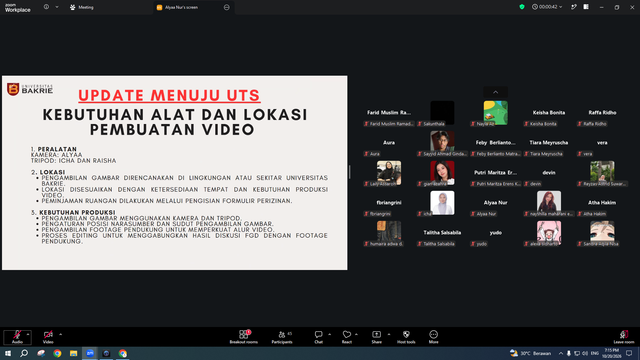Open the first Chrome icon in taskbar
640x360 pixels.
point(57,353)
